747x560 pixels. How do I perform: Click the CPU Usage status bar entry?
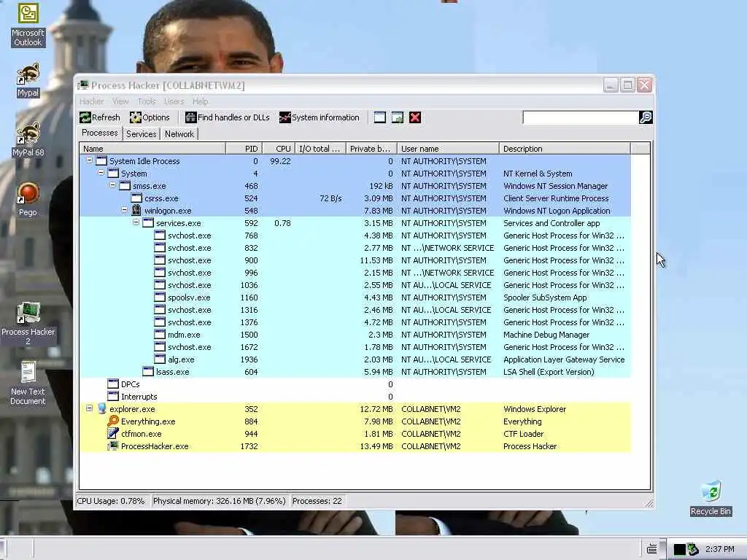[111, 501]
